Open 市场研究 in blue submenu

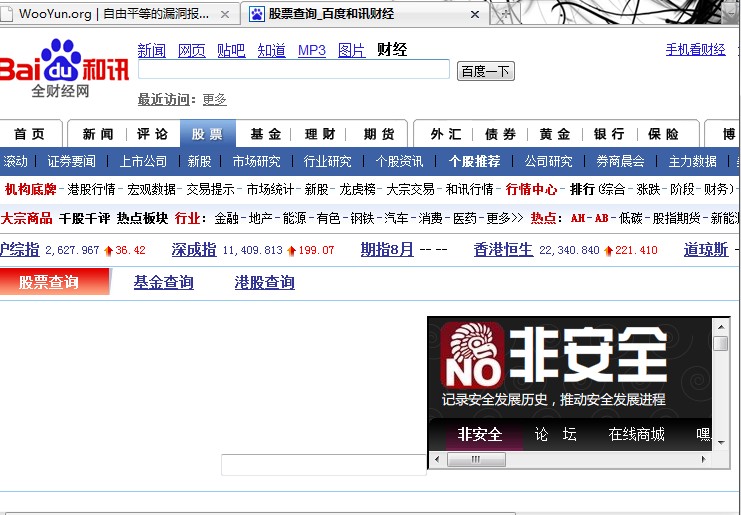[257, 162]
